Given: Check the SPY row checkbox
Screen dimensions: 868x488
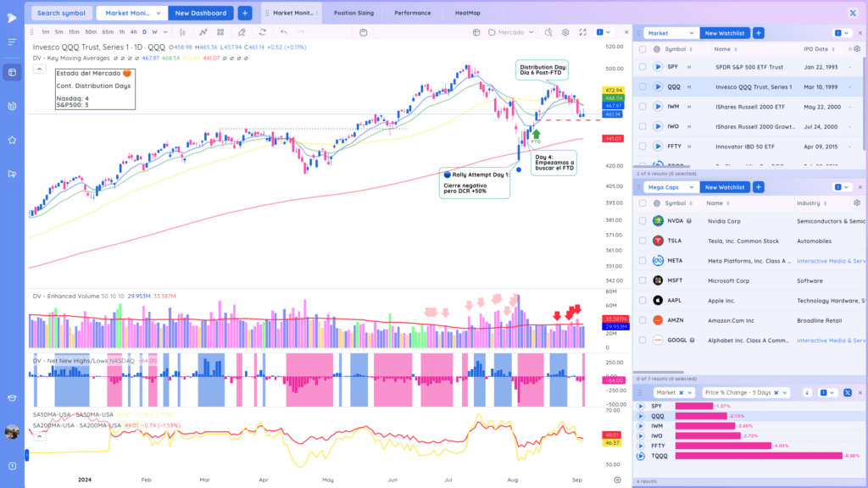Looking at the screenshot, I should point(643,67).
